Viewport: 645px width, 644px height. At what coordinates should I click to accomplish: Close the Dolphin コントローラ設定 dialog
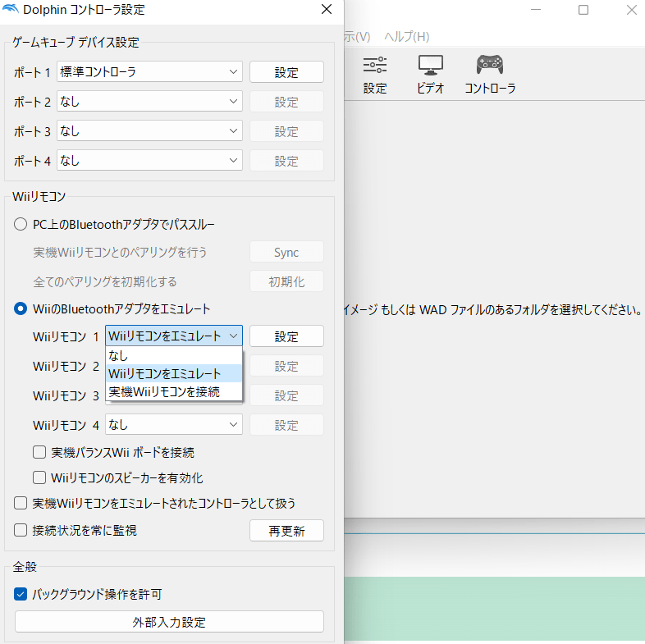click(x=327, y=10)
